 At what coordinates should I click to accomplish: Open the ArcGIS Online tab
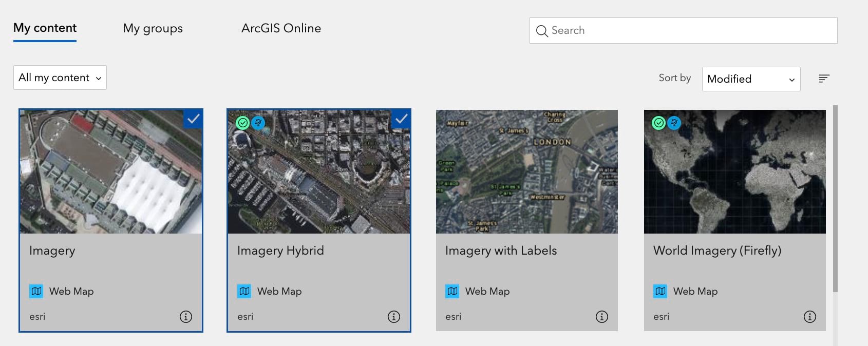click(x=281, y=28)
